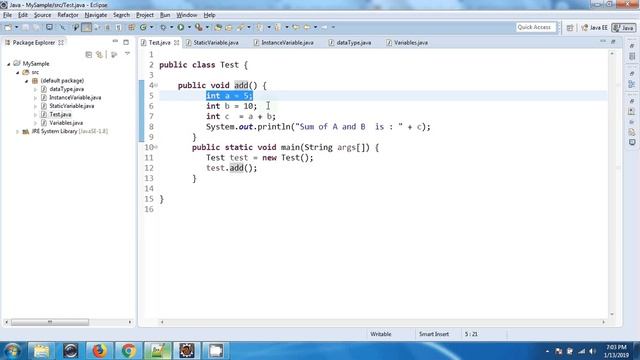
Task: Collapse the MySample project node
Action: click(x=9, y=64)
